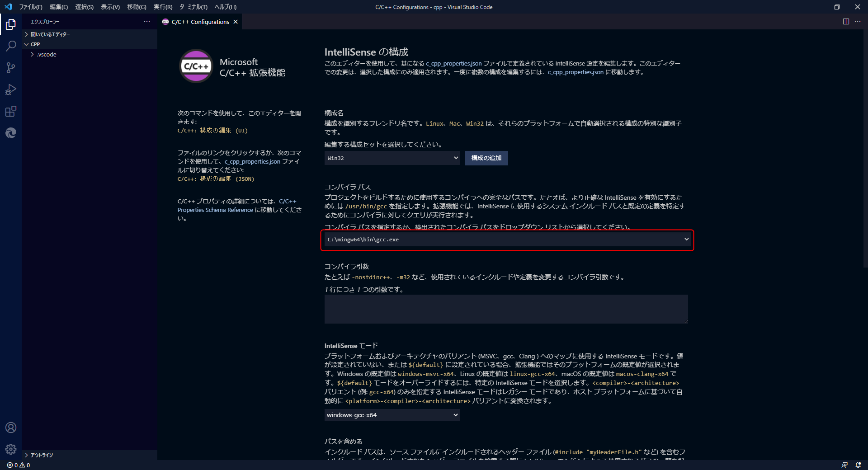Click the errors and warnings status bar indicator

[x=19, y=465]
